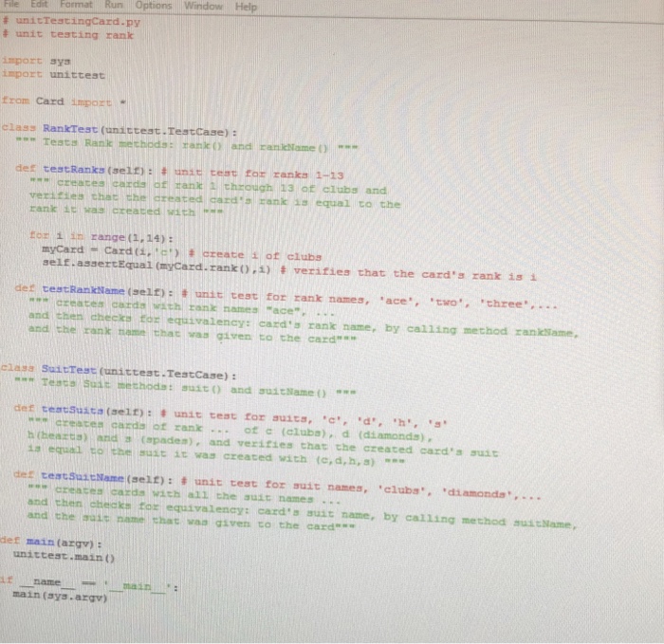Open the Options menu
Screen dimensions: 664x644
[154, 6]
